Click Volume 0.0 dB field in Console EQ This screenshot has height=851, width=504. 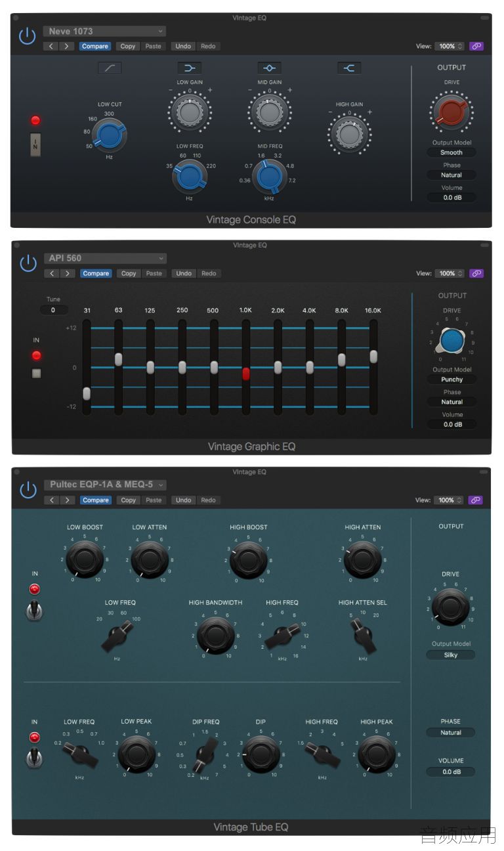tap(451, 198)
